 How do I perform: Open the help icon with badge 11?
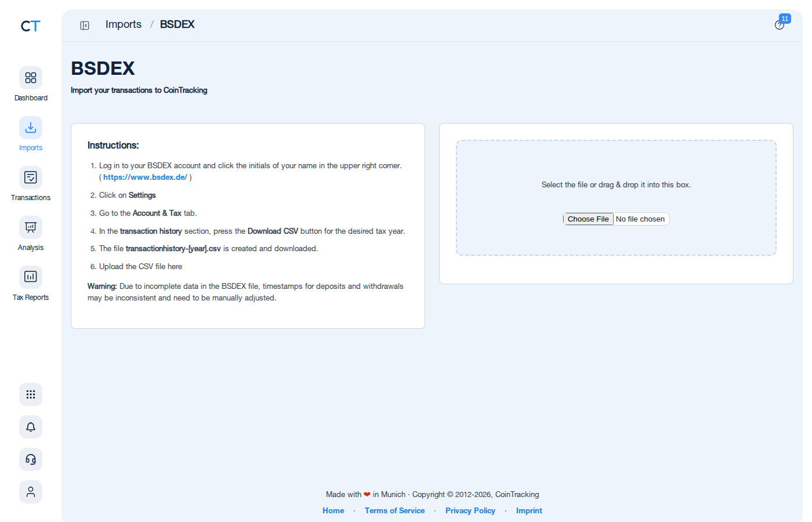tap(780, 24)
